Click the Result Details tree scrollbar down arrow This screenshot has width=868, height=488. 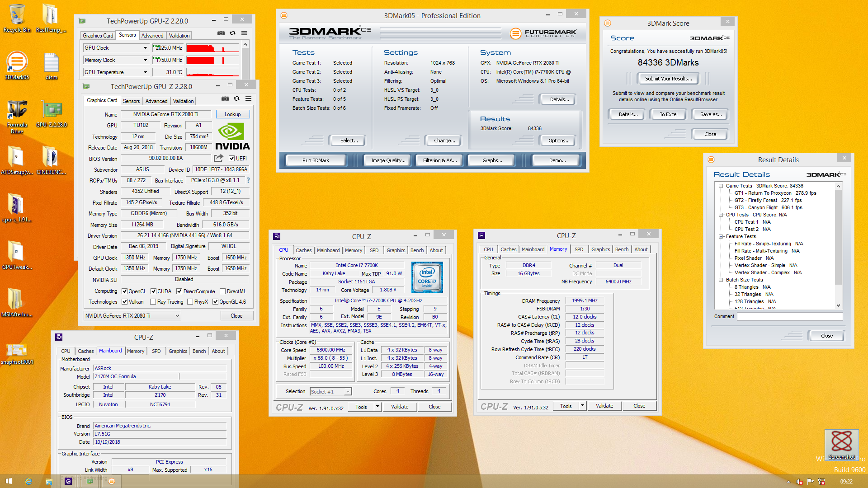839,305
